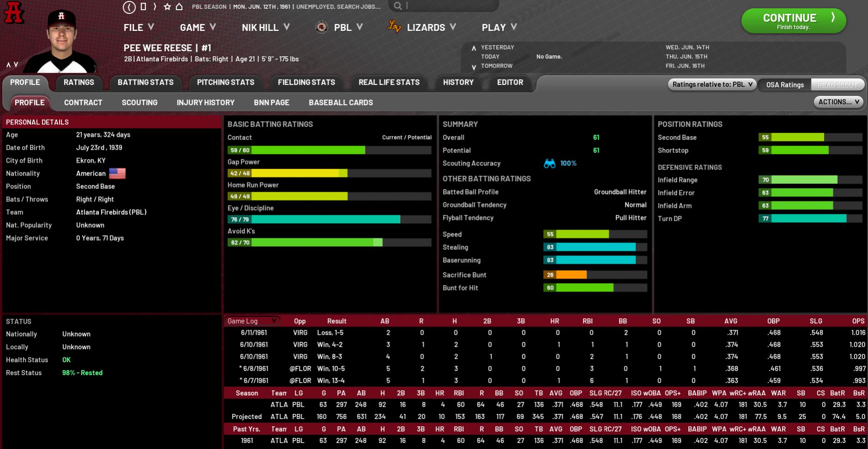Expand the Actions dropdown
Screen dimensions: 868x449
(x=838, y=102)
